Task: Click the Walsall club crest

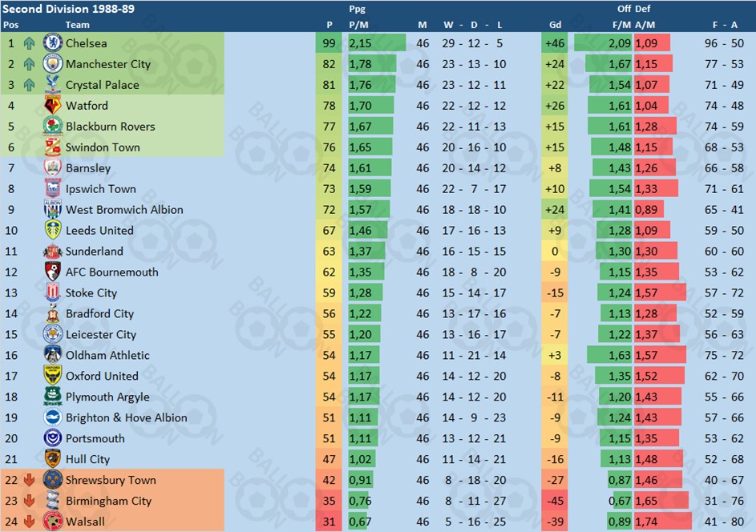Action: [x=53, y=522]
